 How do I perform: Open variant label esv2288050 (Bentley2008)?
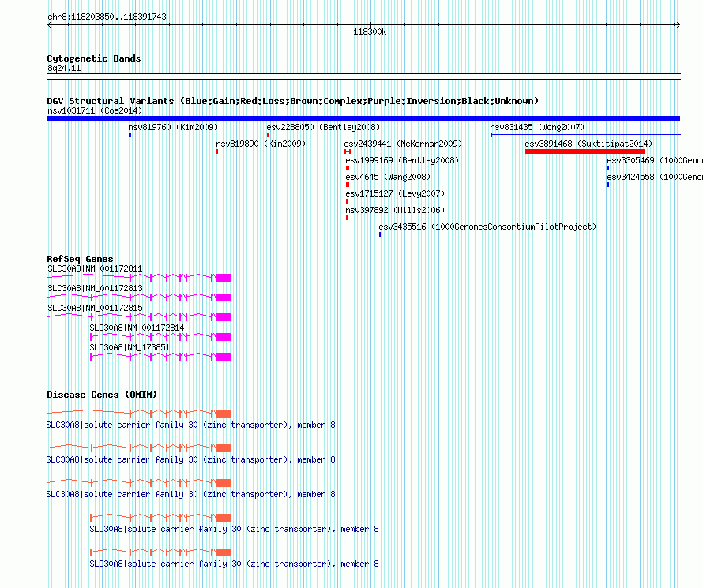pos(323,127)
